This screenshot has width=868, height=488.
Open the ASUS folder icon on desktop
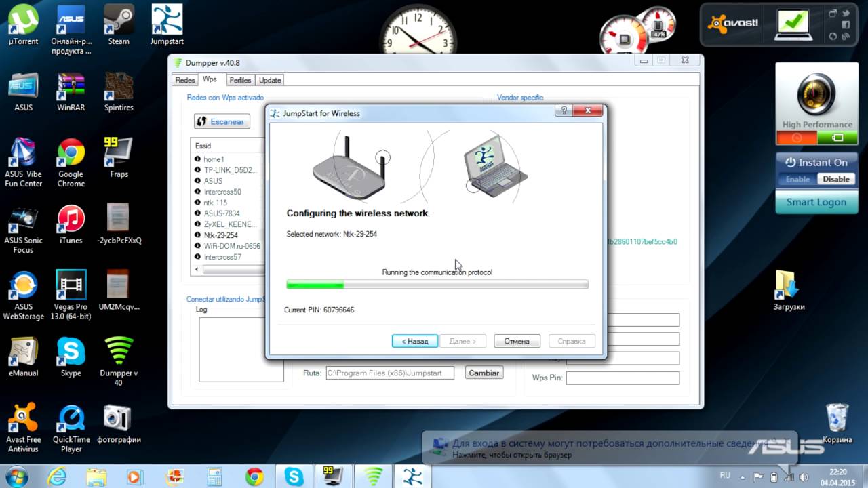click(x=23, y=91)
